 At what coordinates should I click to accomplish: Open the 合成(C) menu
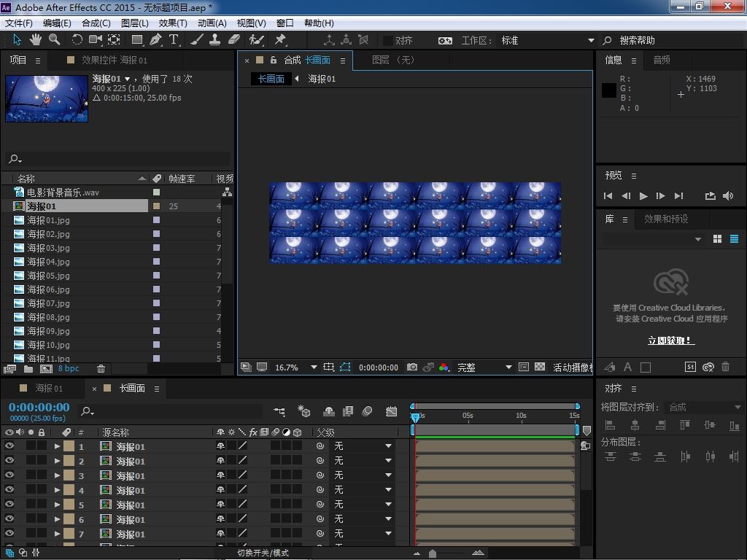96,23
